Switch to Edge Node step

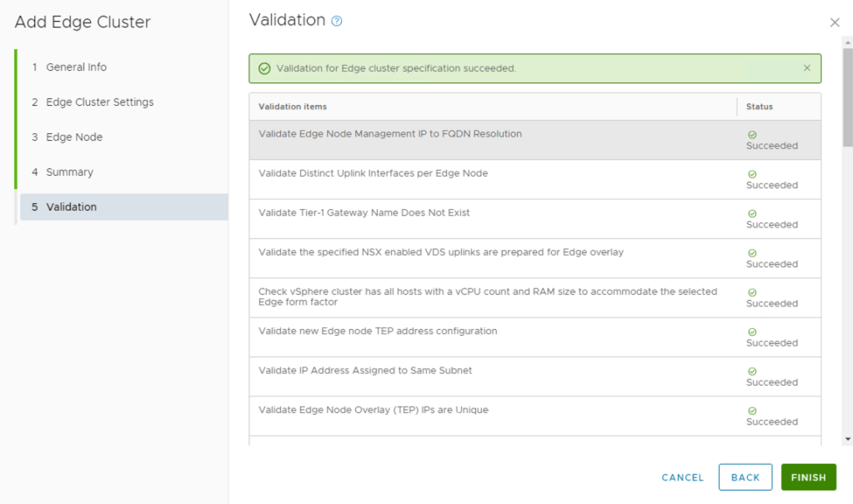click(74, 137)
